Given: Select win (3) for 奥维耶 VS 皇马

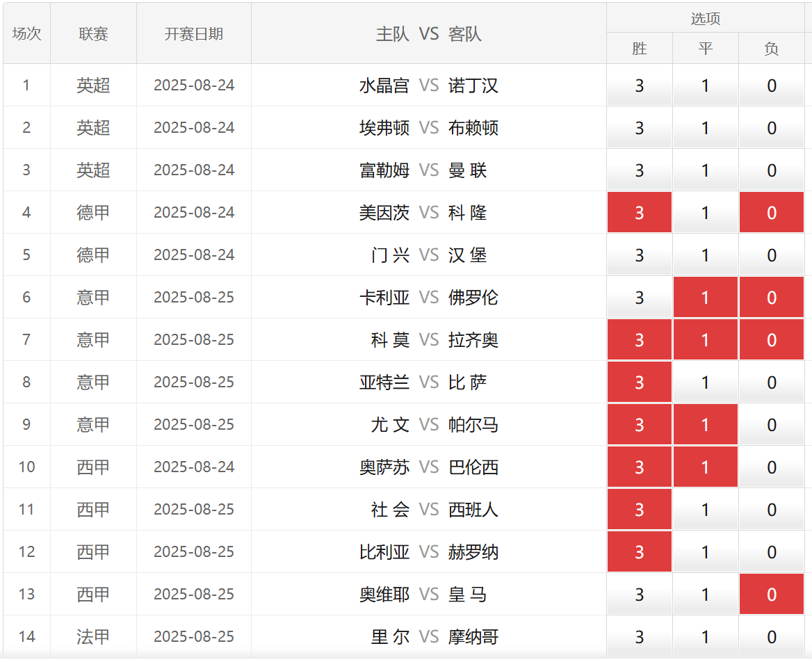Looking at the screenshot, I should pyautogui.click(x=640, y=595).
